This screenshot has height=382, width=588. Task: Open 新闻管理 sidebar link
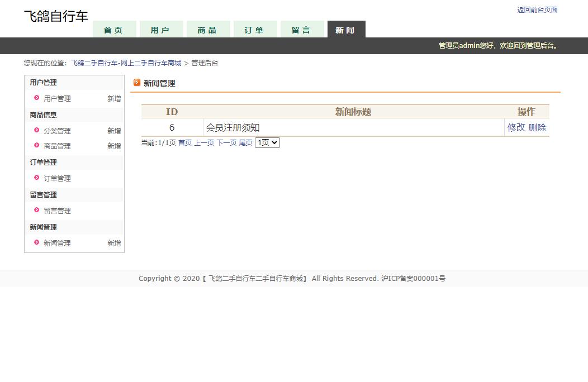tap(57, 243)
